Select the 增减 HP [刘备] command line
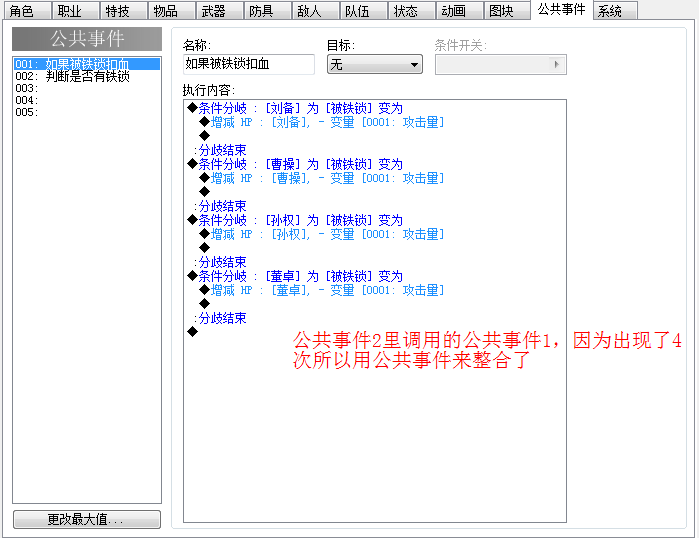699x538 pixels. [x=322, y=122]
